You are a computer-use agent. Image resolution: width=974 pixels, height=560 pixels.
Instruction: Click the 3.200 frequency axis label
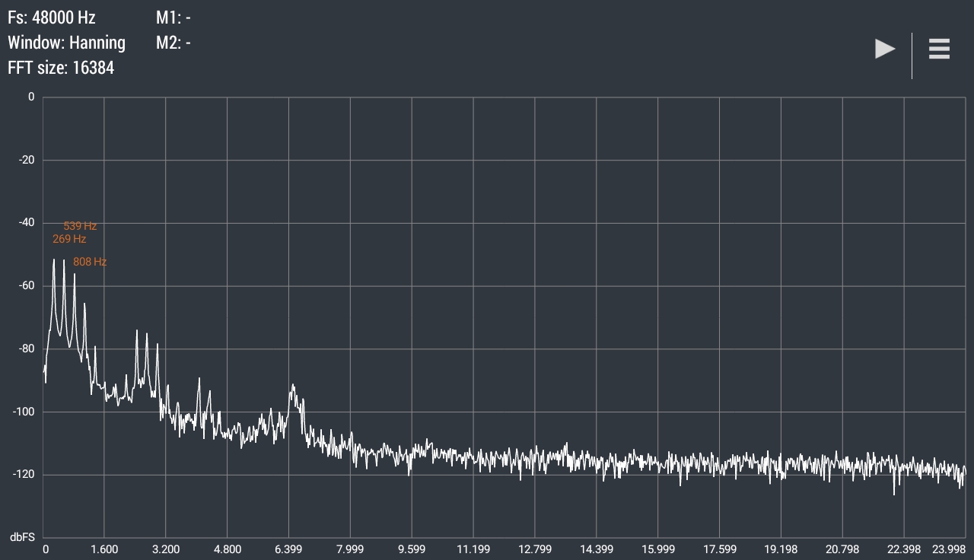point(166,549)
